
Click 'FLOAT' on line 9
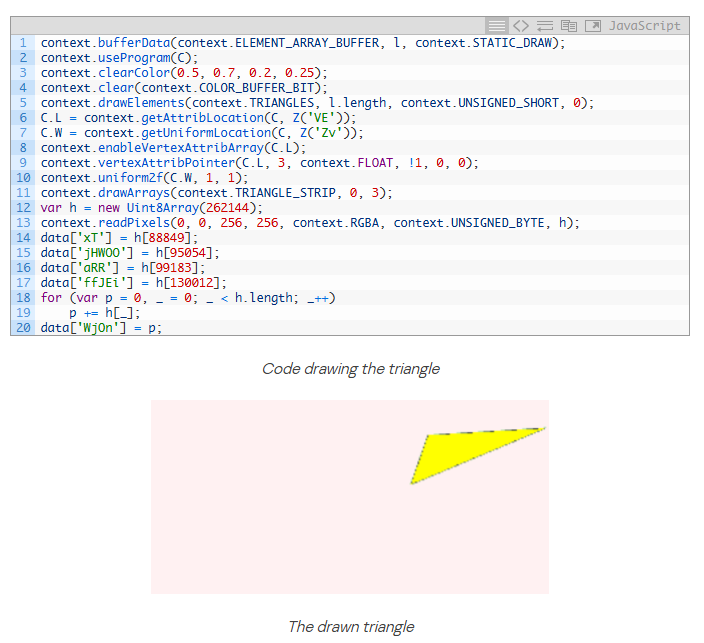click(375, 163)
